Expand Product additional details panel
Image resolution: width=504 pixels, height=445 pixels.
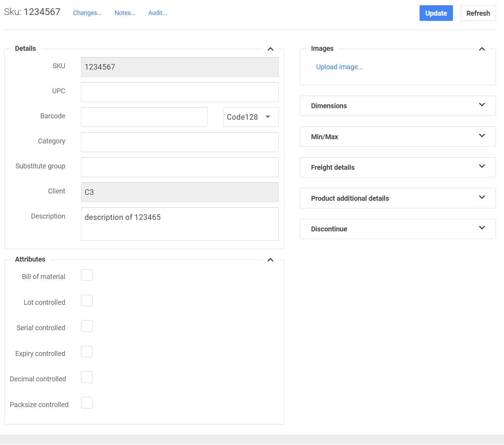482,197
